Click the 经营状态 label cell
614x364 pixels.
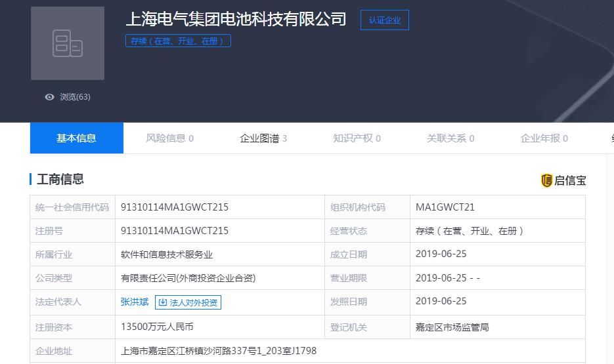tap(367, 231)
